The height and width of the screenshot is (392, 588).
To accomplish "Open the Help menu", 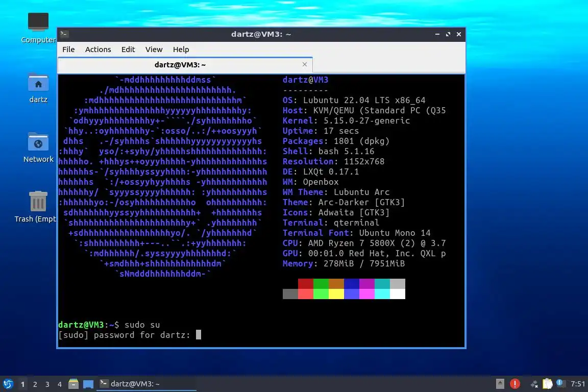I will [x=181, y=50].
